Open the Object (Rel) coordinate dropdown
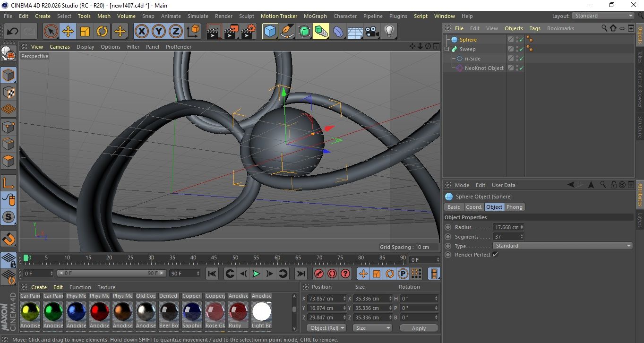 (x=326, y=328)
